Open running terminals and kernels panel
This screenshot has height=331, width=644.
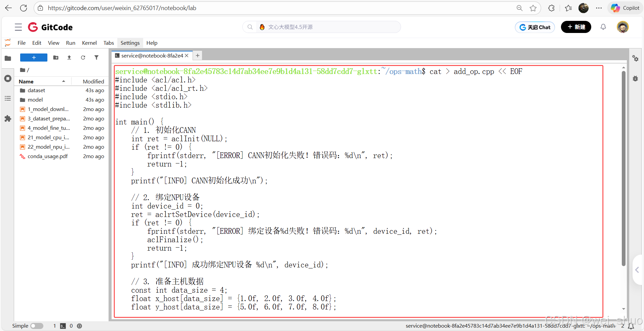[x=8, y=79]
